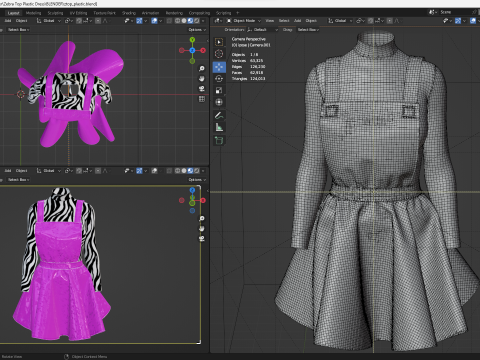The height and width of the screenshot is (360, 480).
Task: Select the Cursor tool in right viewport toolbar
Action: click(x=219, y=54)
